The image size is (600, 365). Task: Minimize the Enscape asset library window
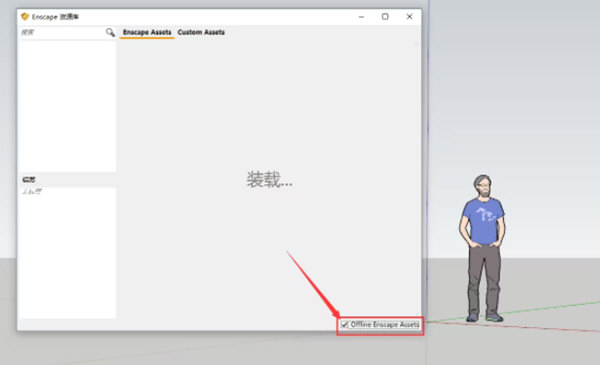pos(361,17)
